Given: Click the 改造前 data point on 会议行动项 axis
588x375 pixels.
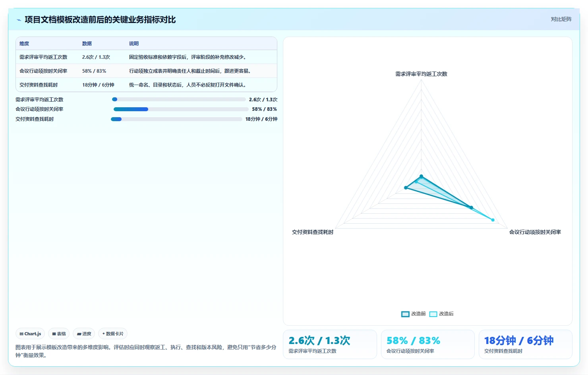Looking at the screenshot, I should pyautogui.click(x=471, y=207).
